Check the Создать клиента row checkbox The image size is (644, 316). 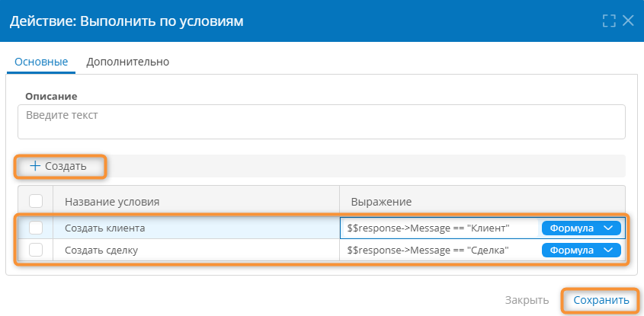pyautogui.click(x=36, y=228)
